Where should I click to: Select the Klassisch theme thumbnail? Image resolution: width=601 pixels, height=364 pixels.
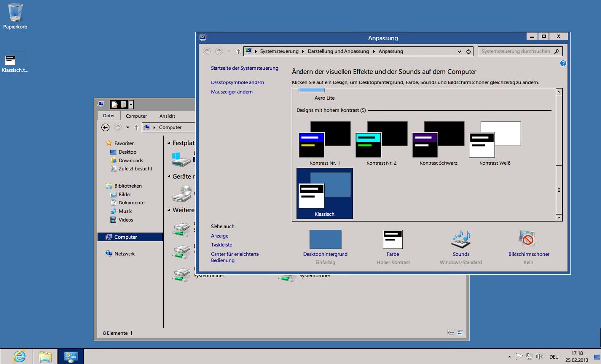click(325, 194)
